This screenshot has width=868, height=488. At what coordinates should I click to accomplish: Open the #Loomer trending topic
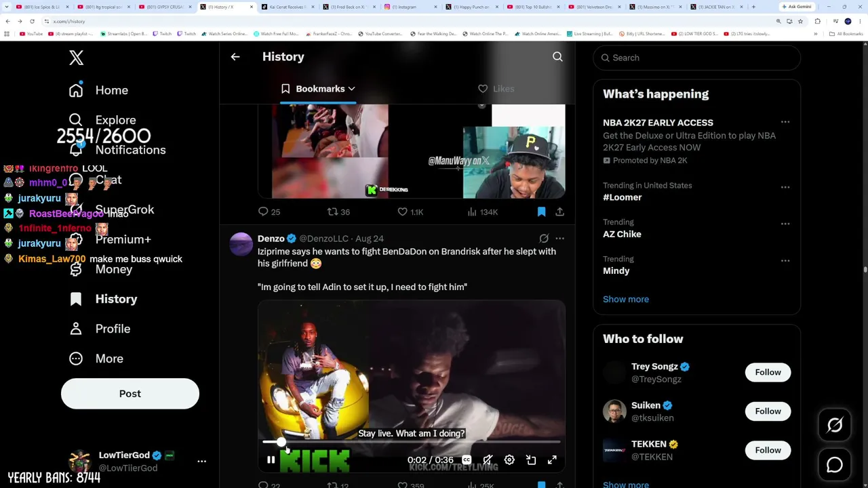pyautogui.click(x=622, y=197)
